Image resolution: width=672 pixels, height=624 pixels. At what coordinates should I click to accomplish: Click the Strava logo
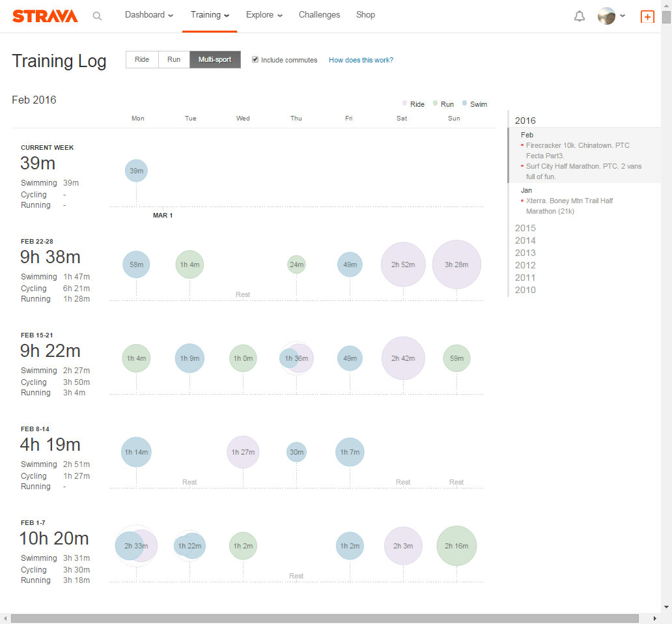[45, 16]
